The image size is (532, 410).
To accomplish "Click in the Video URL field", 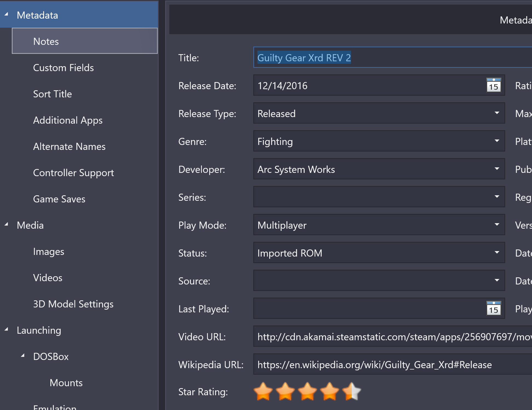I will tap(393, 336).
